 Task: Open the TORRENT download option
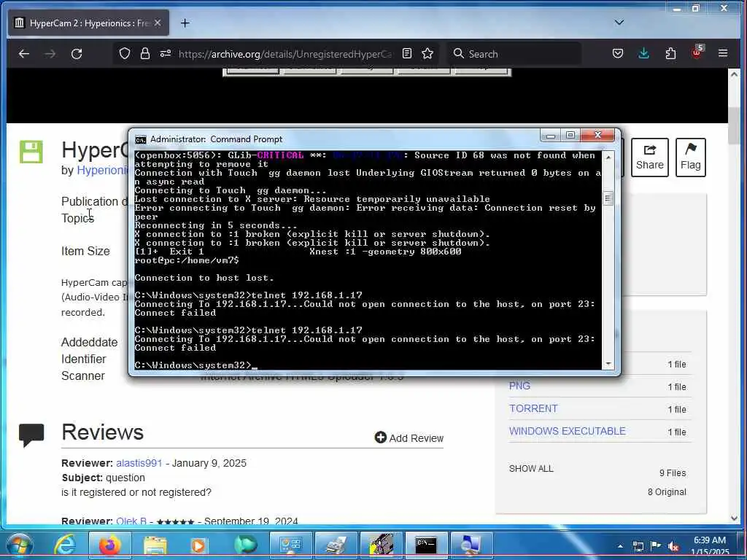click(533, 408)
